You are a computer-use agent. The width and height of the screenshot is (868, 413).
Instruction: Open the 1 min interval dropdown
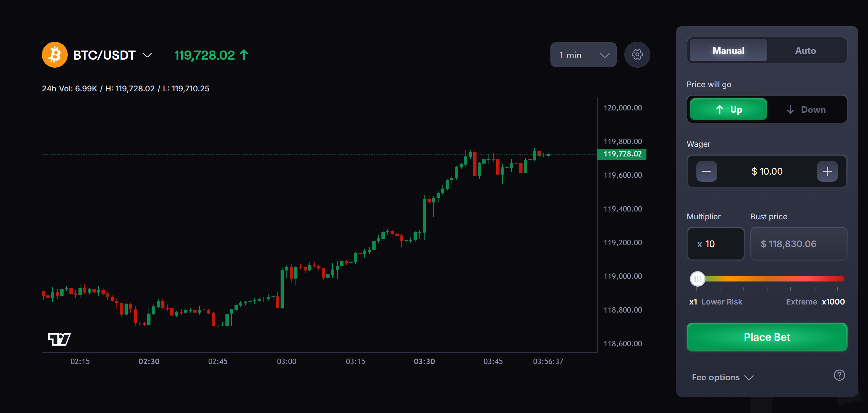(x=583, y=55)
